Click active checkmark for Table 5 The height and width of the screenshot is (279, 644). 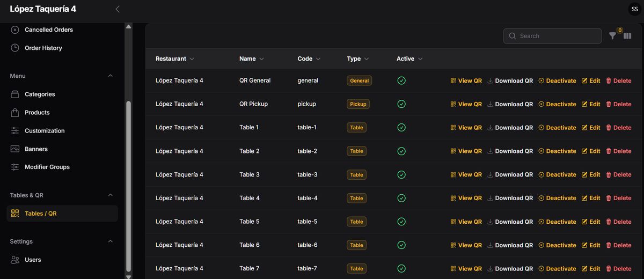coord(401,222)
